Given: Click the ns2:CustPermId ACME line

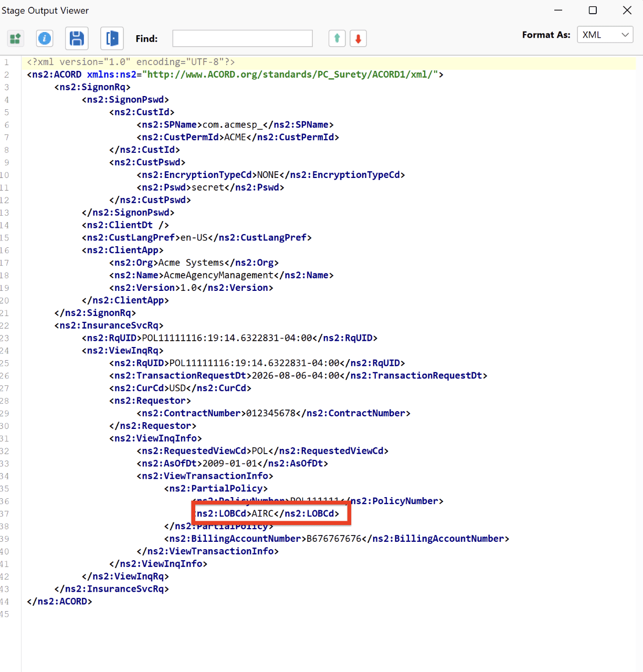Looking at the screenshot, I should (238, 137).
